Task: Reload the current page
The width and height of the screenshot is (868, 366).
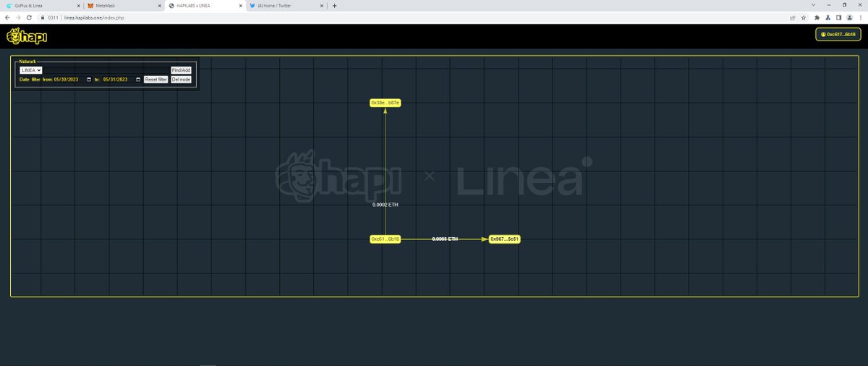Action: (x=29, y=17)
